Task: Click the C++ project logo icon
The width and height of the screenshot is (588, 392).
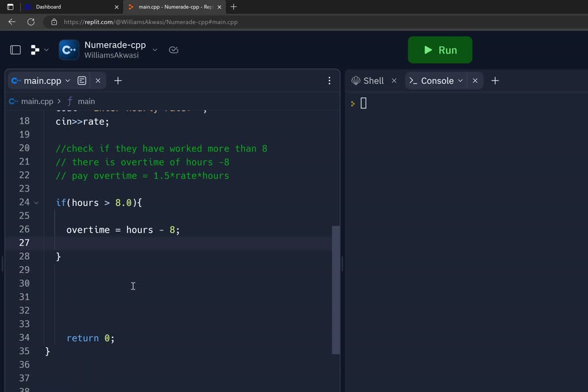Action: click(69, 50)
